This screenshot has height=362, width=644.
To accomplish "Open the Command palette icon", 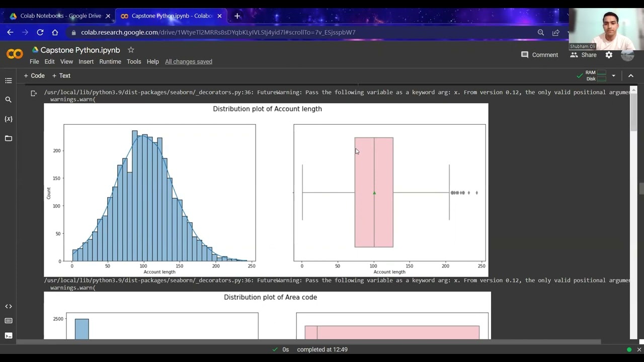I will tap(9, 321).
